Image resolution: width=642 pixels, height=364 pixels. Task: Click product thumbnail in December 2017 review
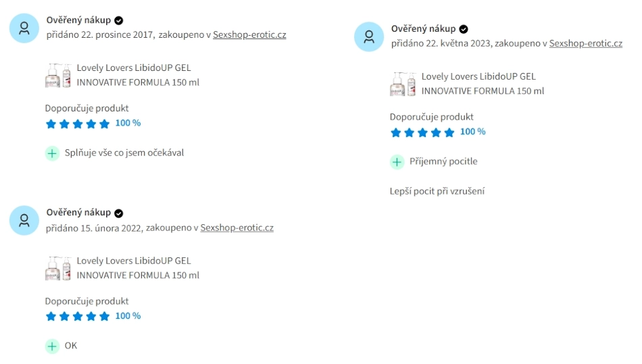click(58, 75)
